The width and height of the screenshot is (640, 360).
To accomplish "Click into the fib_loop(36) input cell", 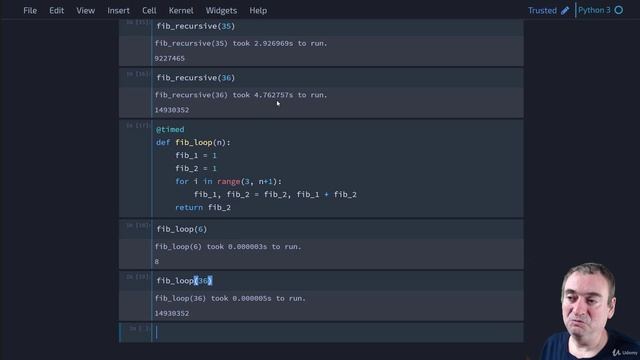I will tap(338, 281).
